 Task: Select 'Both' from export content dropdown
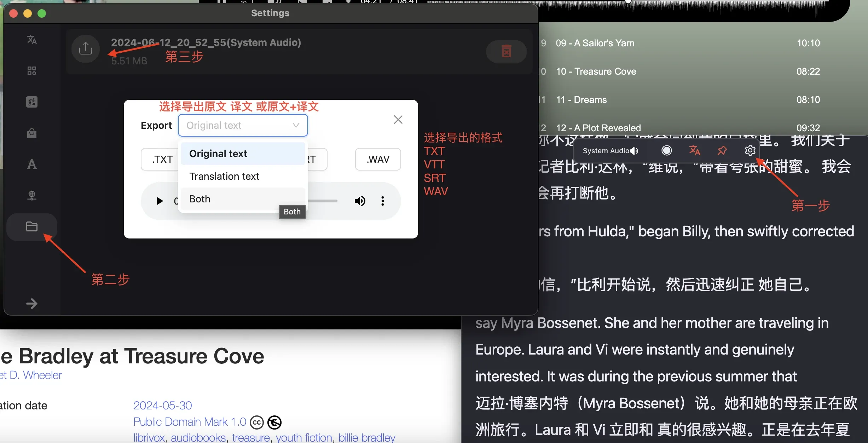click(200, 199)
